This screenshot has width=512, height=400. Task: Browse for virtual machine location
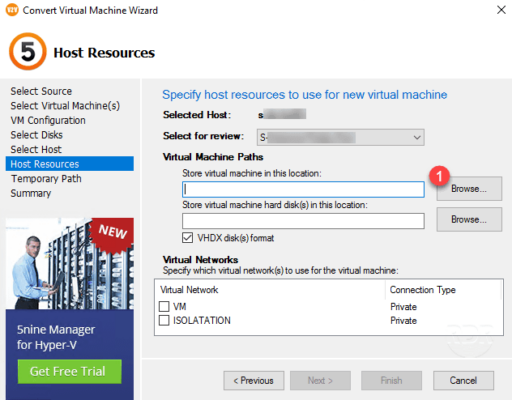[x=469, y=189]
